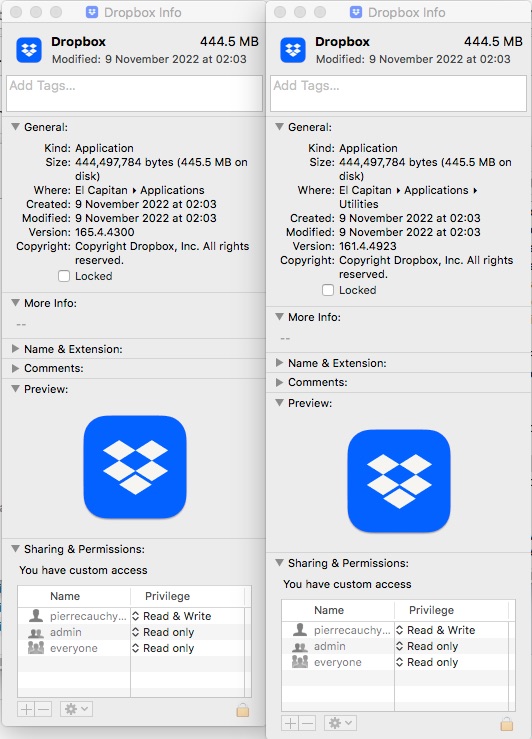This screenshot has width=532, height=739.
Task: Add a user with plus button, left window
Action: point(26,709)
